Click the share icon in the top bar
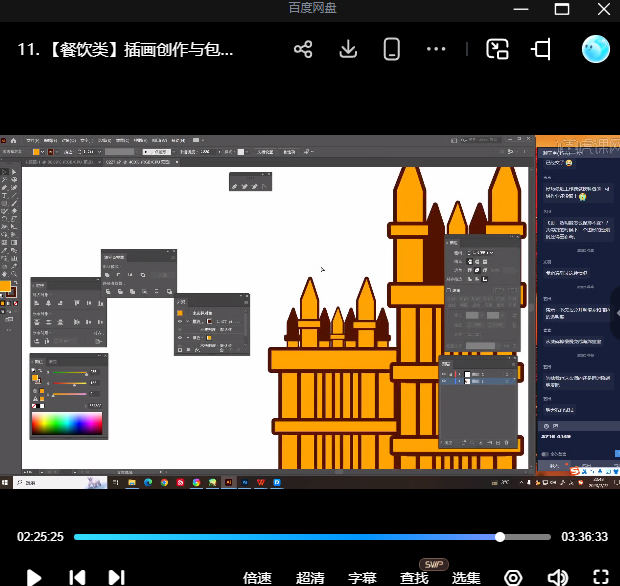620x586 pixels. coord(303,49)
